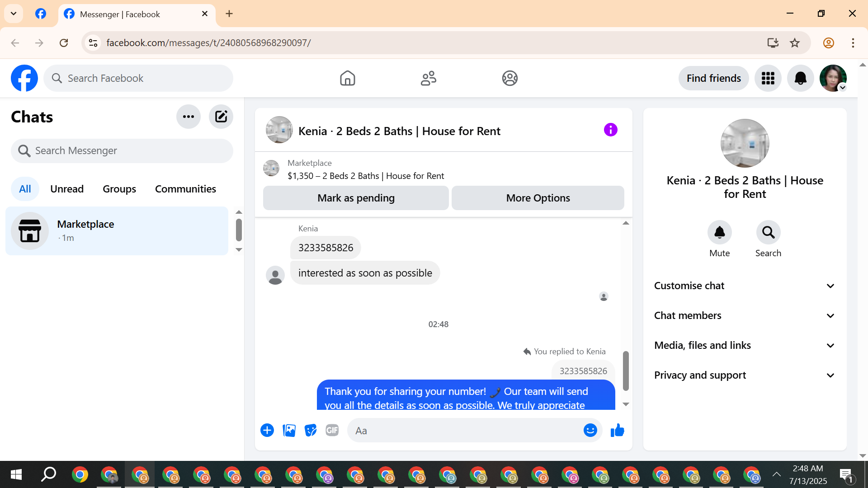The height and width of the screenshot is (488, 868).
Task: Click the Search Messenger input field
Action: [x=122, y=150]
